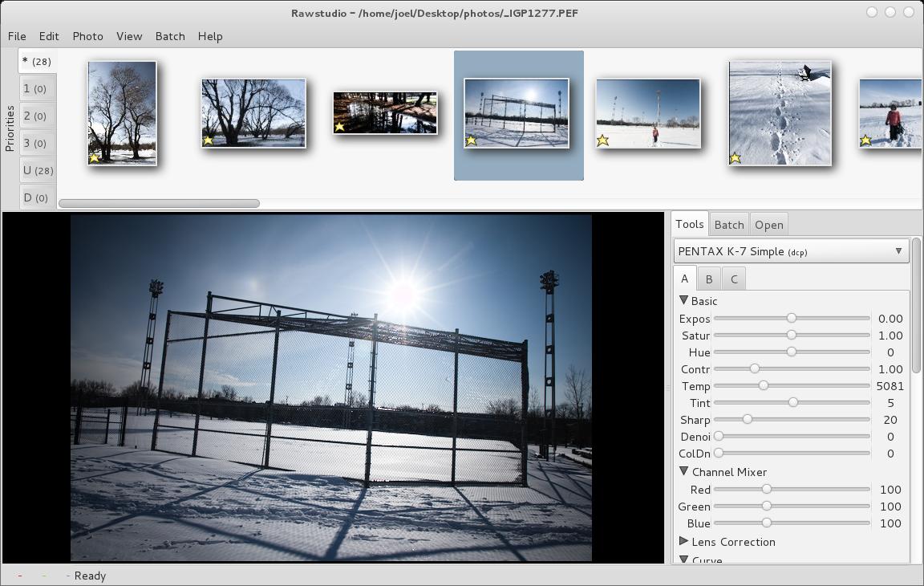
Task: Collapse the Channel Mixer section
Action: (683, 472)
